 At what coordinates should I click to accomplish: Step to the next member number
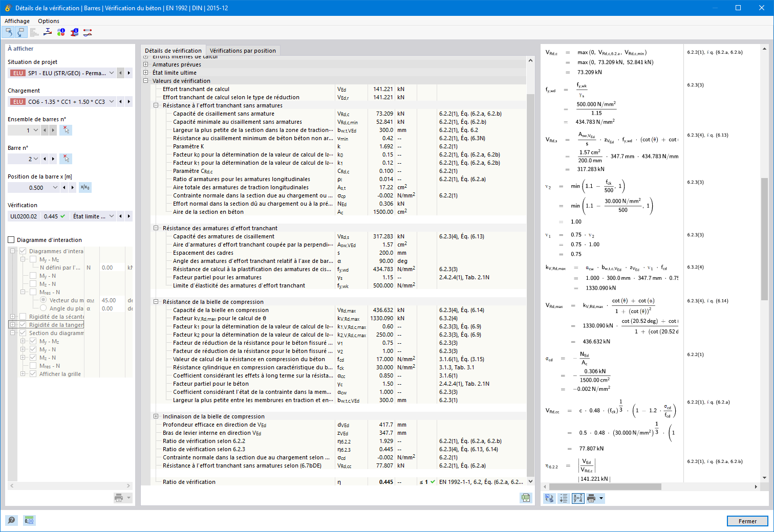tap(53, 159)
